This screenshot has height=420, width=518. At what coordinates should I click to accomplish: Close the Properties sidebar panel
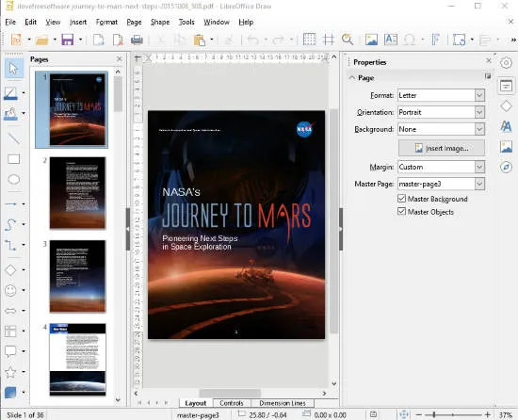tap(489, 61)
